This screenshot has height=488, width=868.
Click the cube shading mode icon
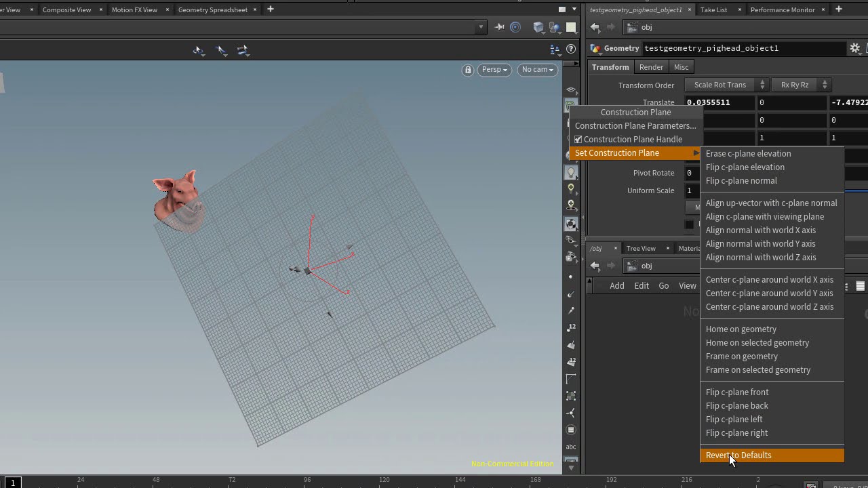(x=538, y=27)
